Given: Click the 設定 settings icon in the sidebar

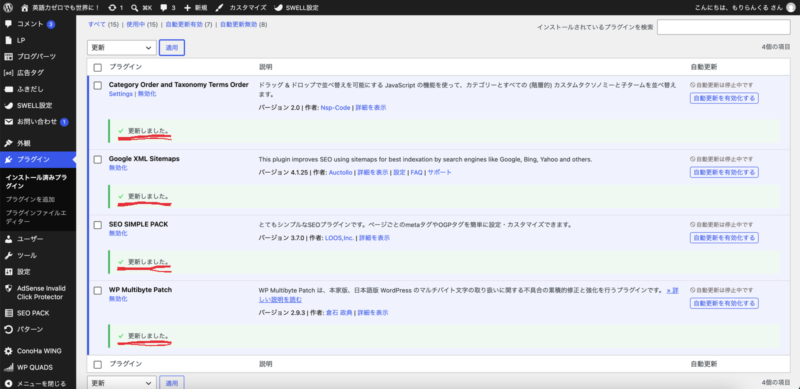Looking at the screenshot, I should pyautogui.click(x=8, y=272).
